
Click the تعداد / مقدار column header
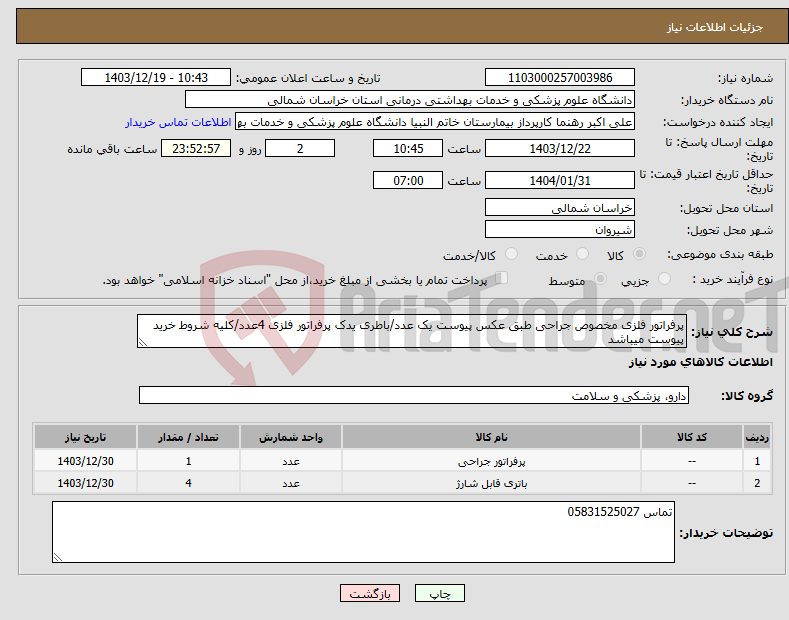click(188, 437)
